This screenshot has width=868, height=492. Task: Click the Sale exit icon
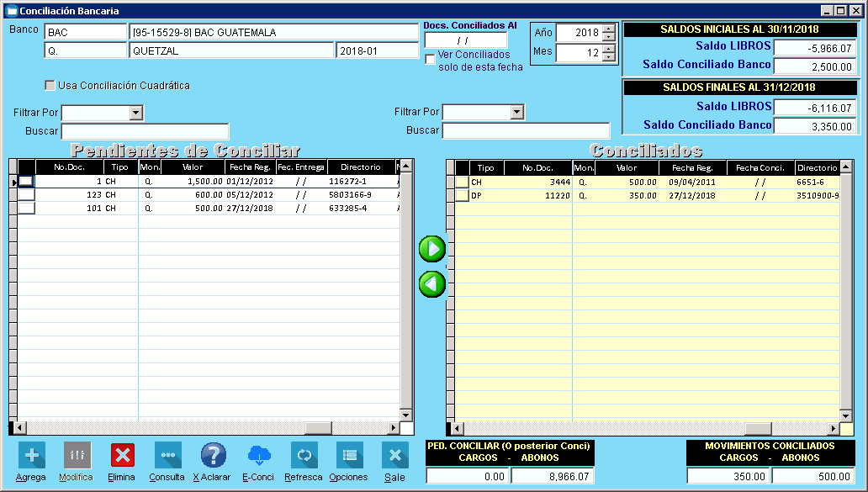pos(394,455)
